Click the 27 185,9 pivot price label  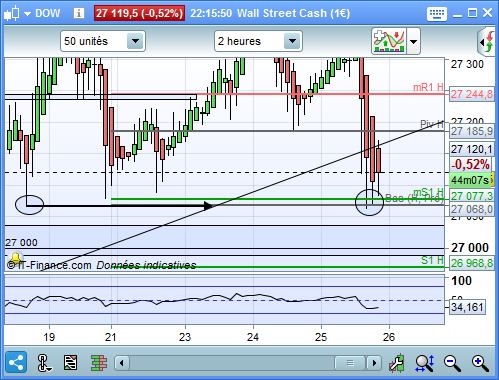tap(471, 131)
